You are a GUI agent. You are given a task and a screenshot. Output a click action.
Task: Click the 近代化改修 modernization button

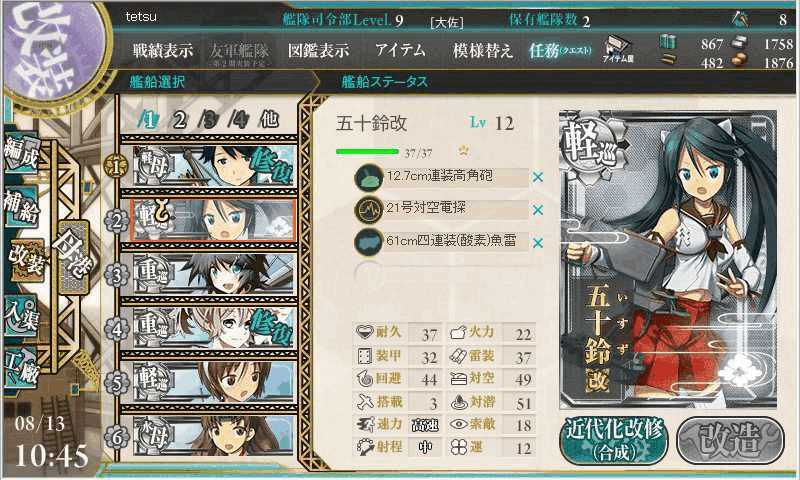click(614, 440)
